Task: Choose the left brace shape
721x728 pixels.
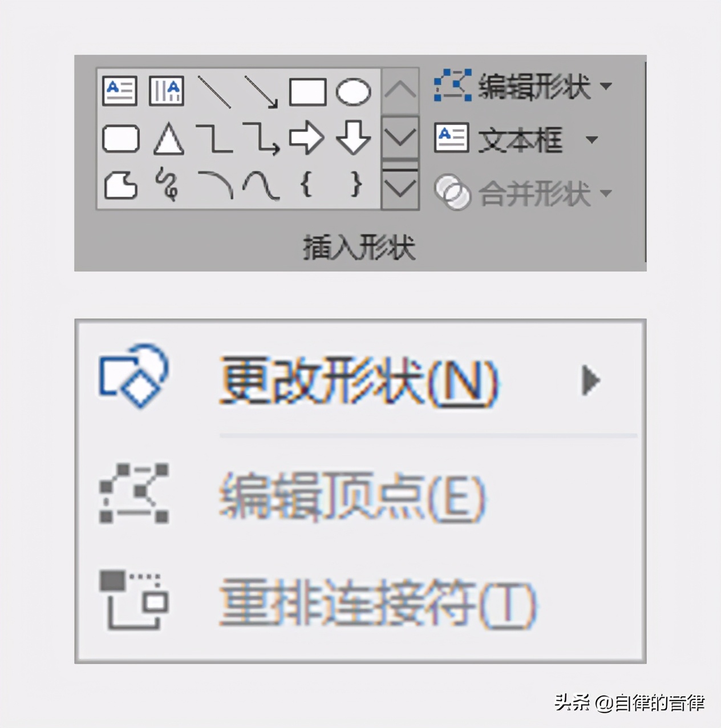Action: [x=306, y=185]
